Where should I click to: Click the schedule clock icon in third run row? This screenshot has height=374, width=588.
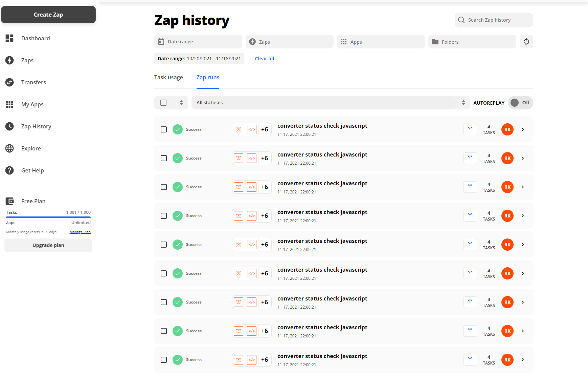click(x=239, y=187)
